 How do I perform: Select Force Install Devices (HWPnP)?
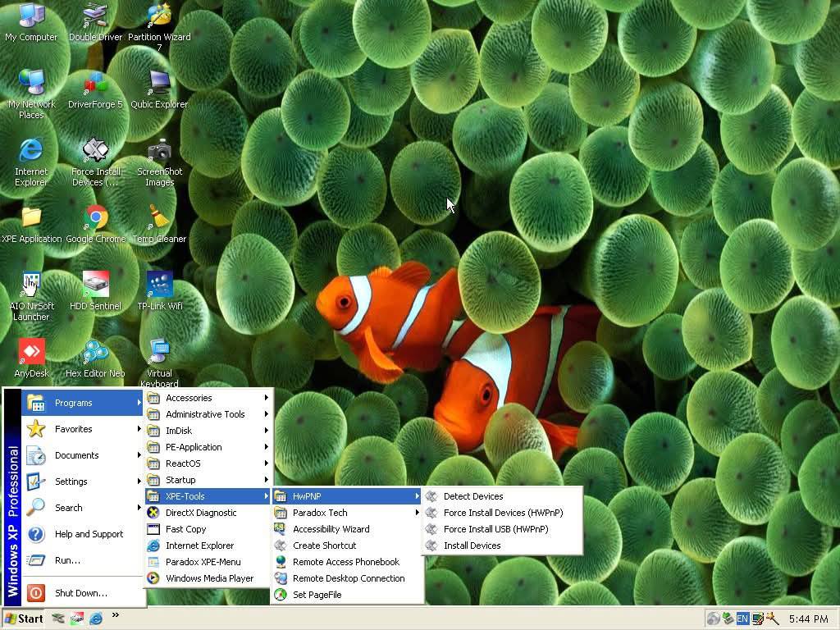pyautogui.click(x=503, y=513)
